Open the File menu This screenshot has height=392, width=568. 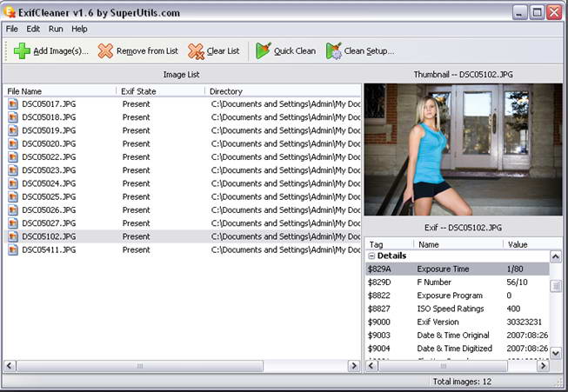coord(11,29)
